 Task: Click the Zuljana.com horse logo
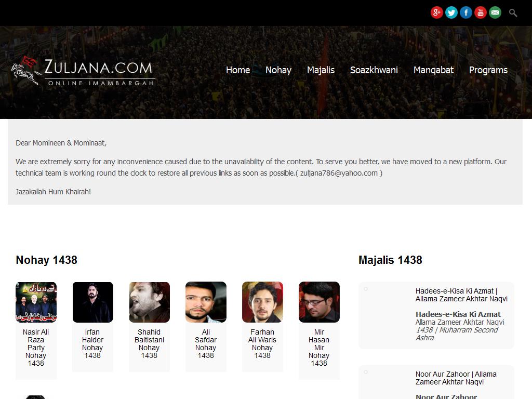pyautogui.click(x=83, y=71)
